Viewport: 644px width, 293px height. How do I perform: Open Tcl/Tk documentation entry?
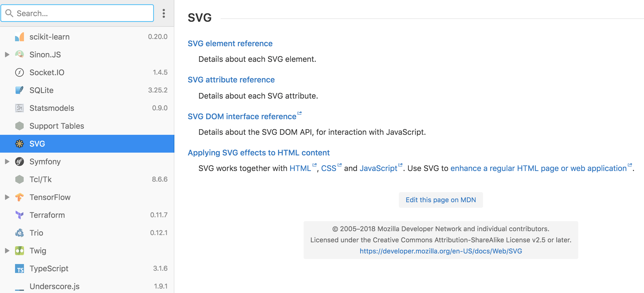click(x=87, y=179)
